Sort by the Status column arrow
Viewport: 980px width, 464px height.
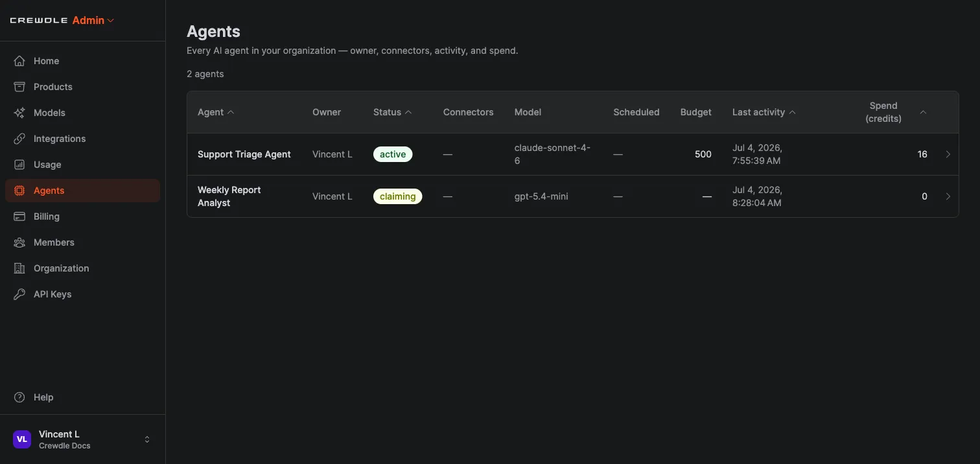tap(408, 112)
